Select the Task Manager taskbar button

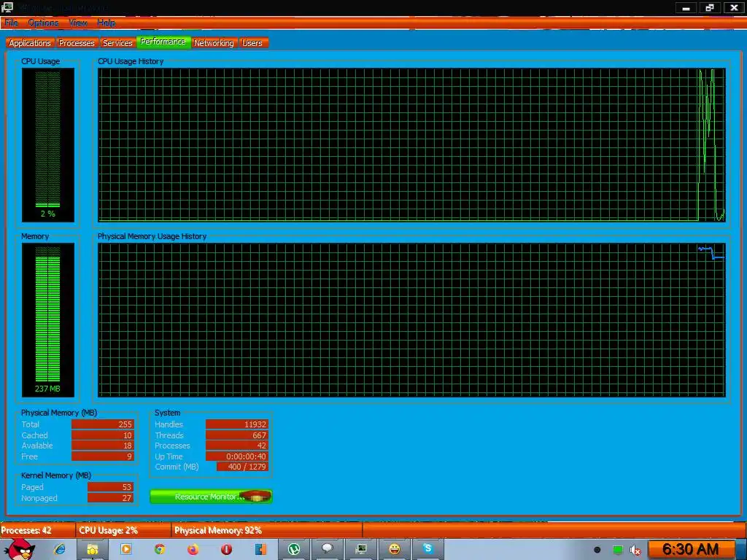click(361, 549)
